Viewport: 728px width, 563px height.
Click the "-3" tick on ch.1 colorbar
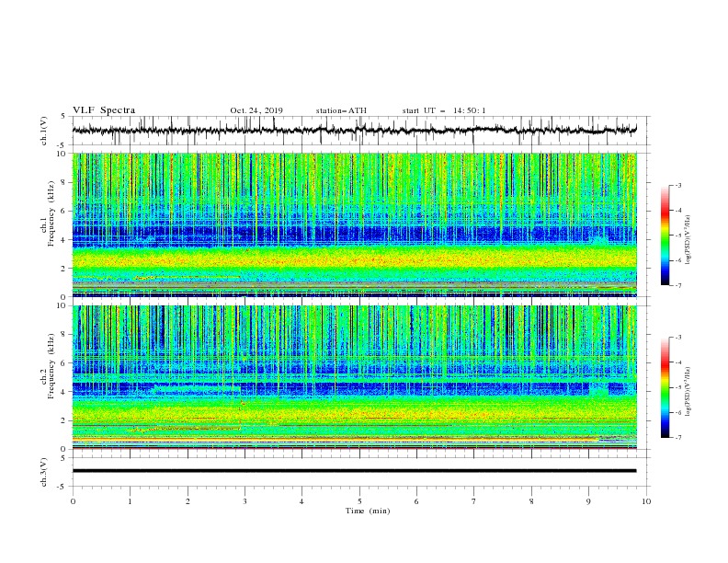(x=677, y=185)
